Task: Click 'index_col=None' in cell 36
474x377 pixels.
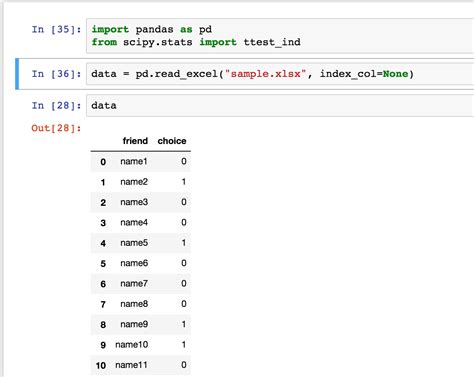Action: tap(364, 74)
